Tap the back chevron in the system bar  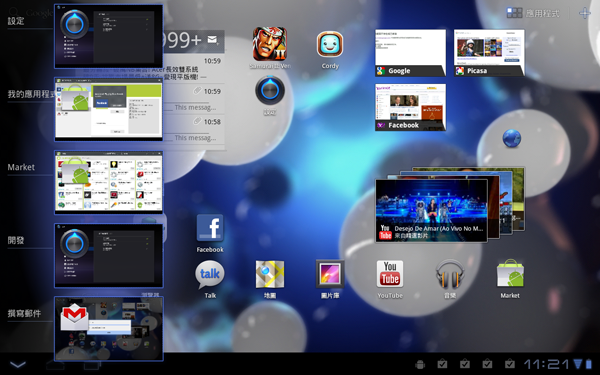[18, 364]
